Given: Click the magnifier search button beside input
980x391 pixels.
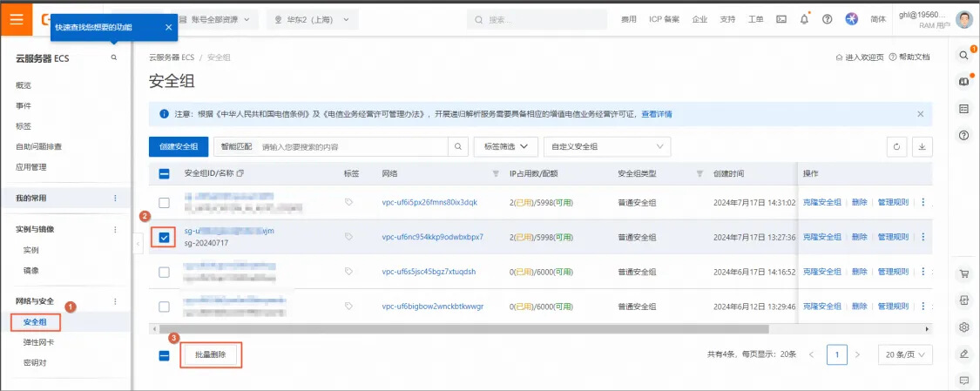Looking at the screenshot, I should point(458,147).
